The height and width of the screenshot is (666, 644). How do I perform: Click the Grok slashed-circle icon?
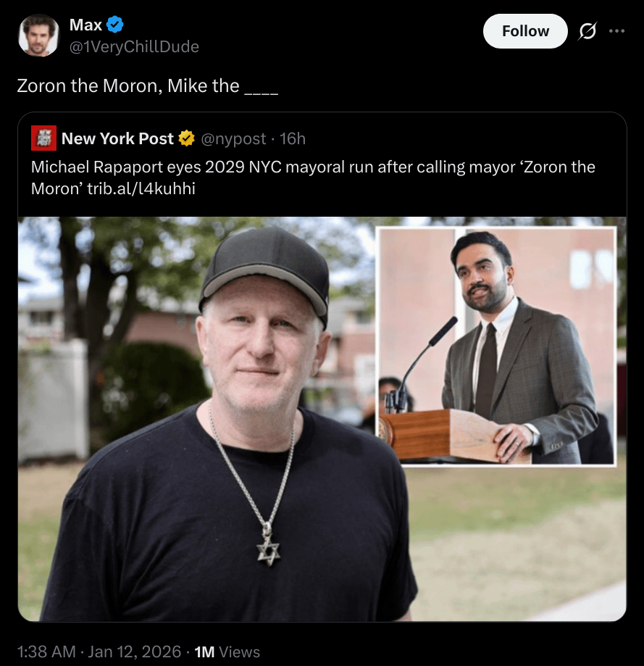click(587, 31)
